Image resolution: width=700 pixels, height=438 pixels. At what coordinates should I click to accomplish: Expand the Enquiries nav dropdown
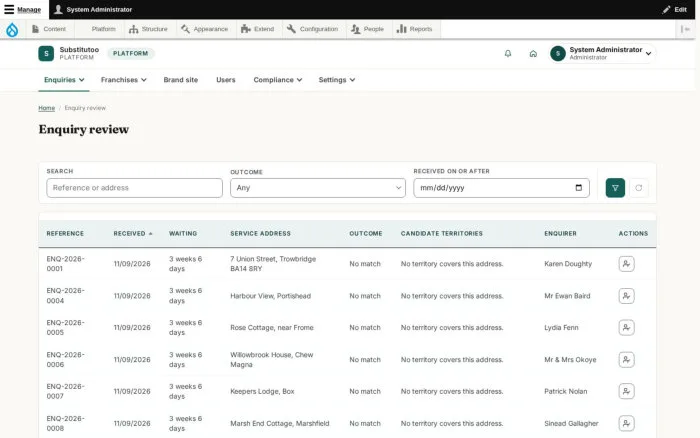[x=64, y=80]
